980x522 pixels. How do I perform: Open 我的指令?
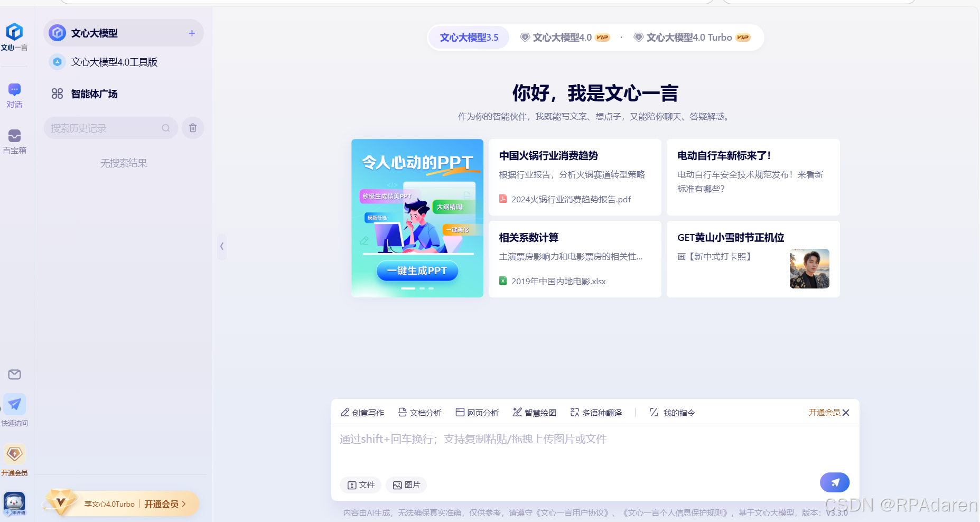pos(672,413)
